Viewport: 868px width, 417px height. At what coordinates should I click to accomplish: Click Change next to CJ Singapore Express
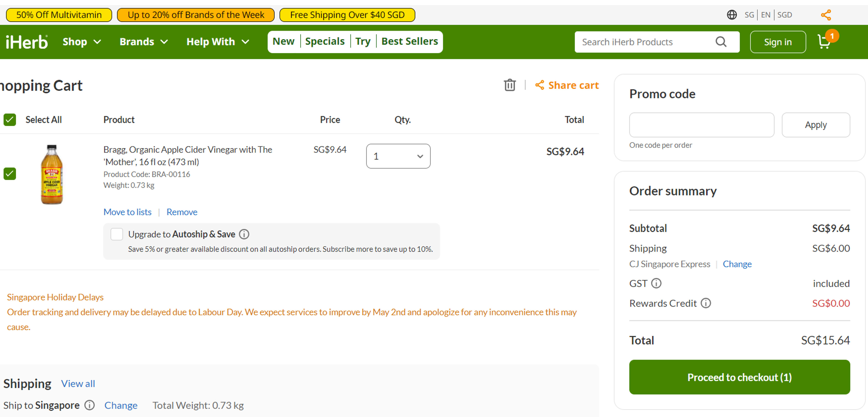(737, 264)
